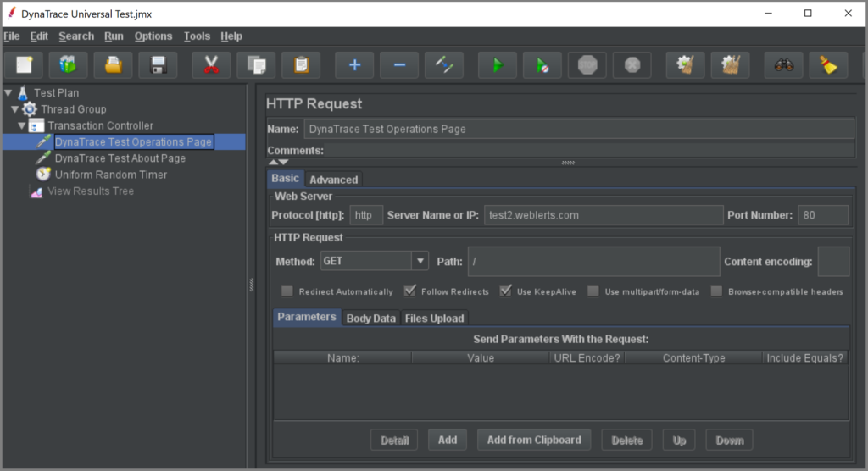Open the Method GET dropdown

click(x=420, y=261)
